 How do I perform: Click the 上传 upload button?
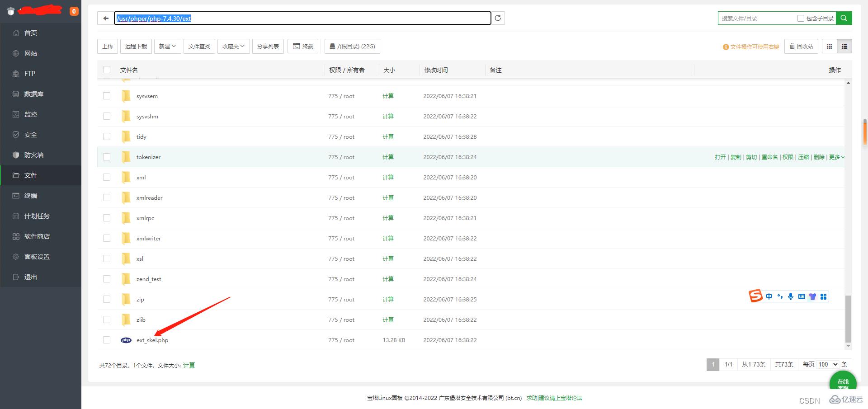108,46
